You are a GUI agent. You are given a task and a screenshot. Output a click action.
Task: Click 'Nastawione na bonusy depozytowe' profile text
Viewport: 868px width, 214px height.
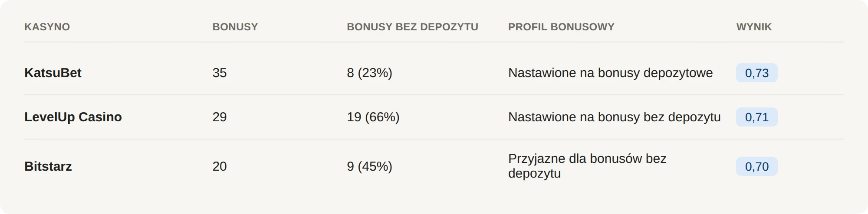point(610,73)
